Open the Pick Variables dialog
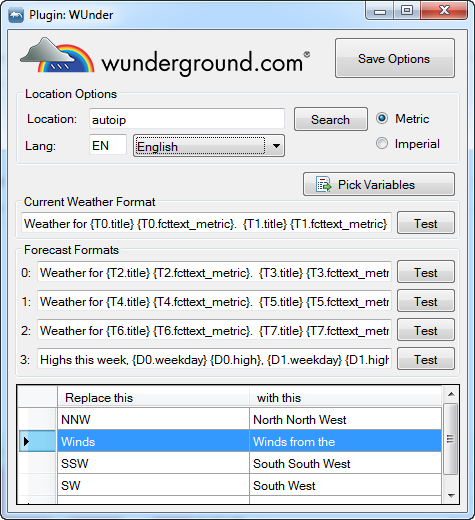The height and width of the screenshot is (520, 475). [x=379, y=184]
